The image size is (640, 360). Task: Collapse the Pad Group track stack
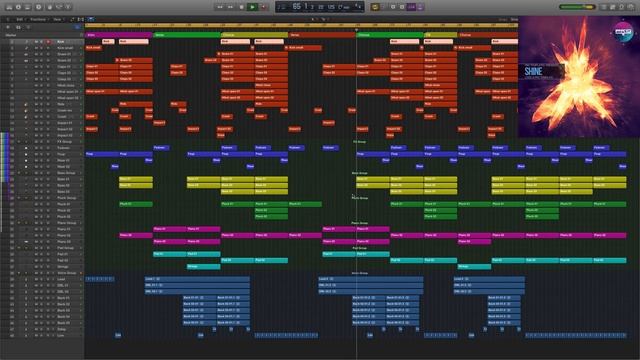click(19, 248)
